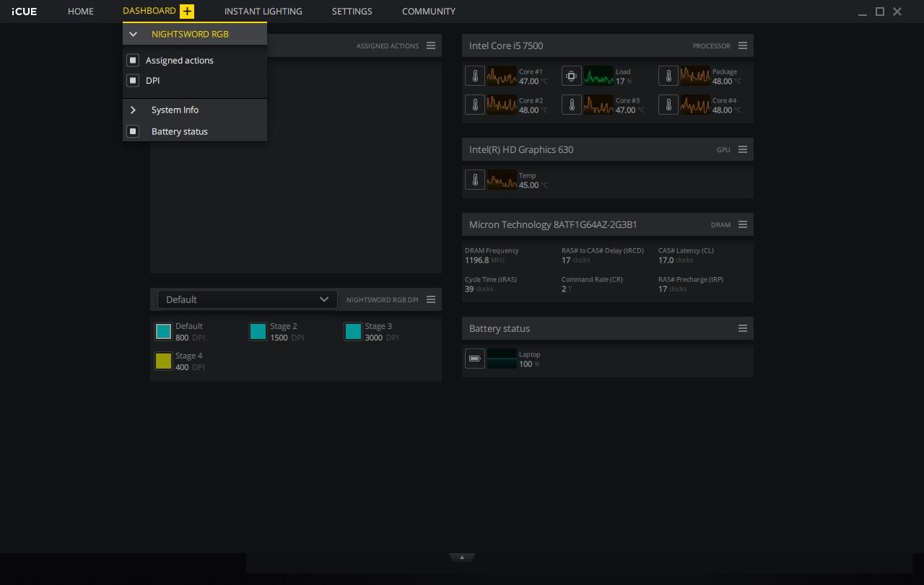924x585 pixels.
Task: Open the Processor widget hamburger menu
Action: click(742, 45)
